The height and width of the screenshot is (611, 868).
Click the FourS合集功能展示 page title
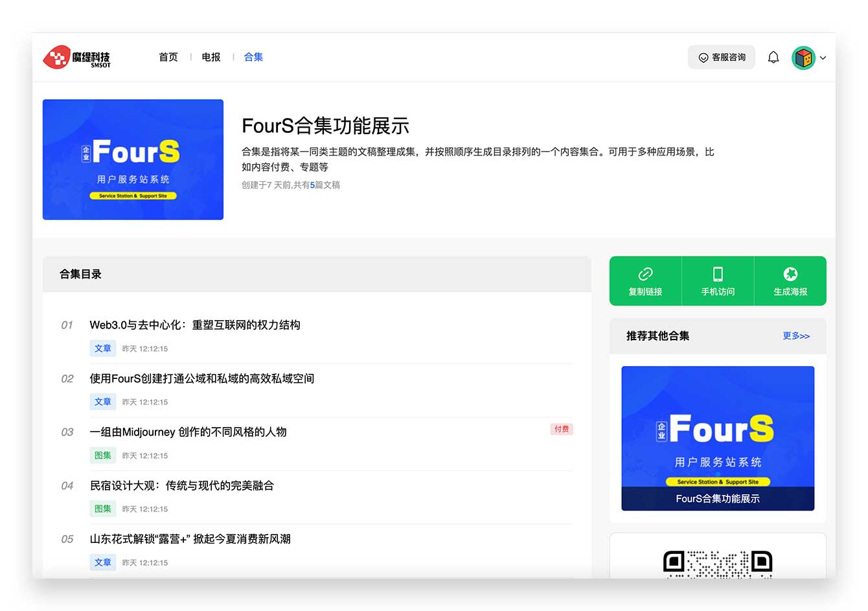click(325, 126)
